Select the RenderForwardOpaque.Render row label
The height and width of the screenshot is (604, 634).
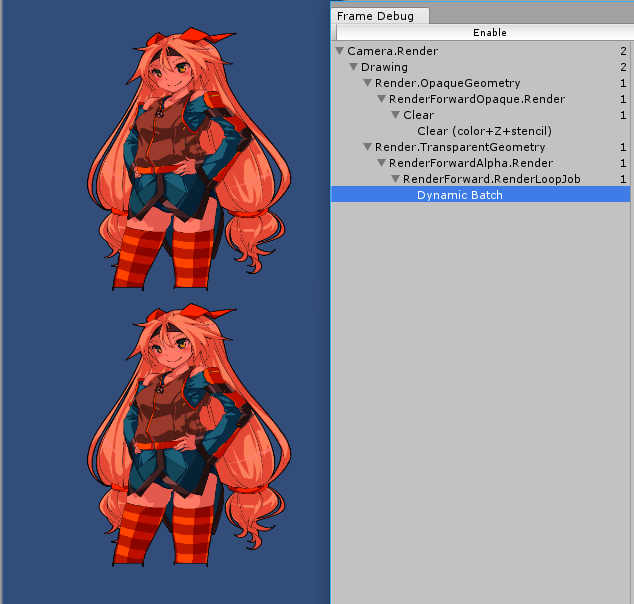[x=477, y=99]
